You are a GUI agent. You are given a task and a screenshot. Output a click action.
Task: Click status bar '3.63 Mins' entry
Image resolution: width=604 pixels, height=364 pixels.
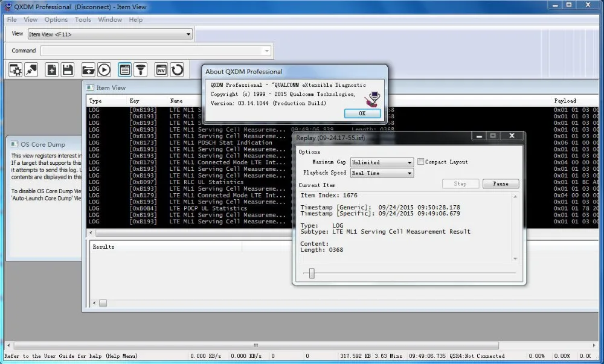pyautogui.click(x=388, y=356)
